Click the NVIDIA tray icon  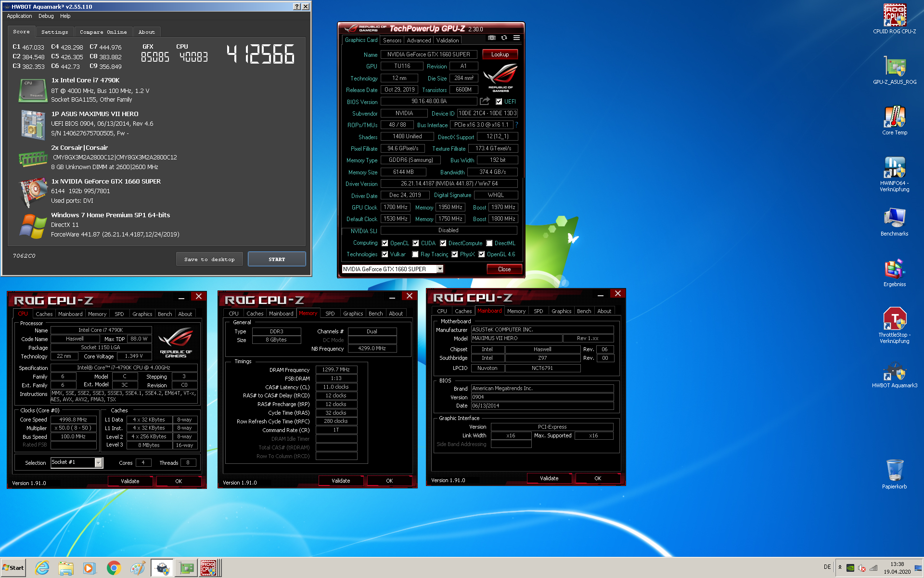click(850, 567)
